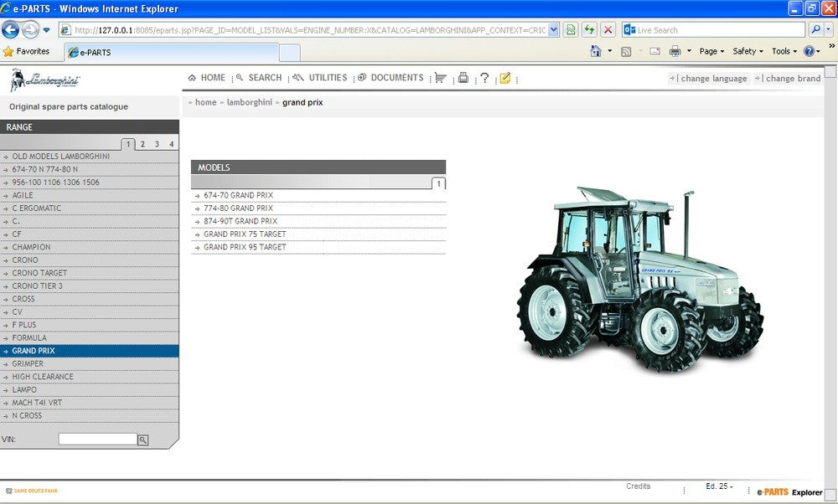Image resolution: width=838 pixels, height=504 pixels.
Task: Click the browser stop loading icon
Action: 608,30
